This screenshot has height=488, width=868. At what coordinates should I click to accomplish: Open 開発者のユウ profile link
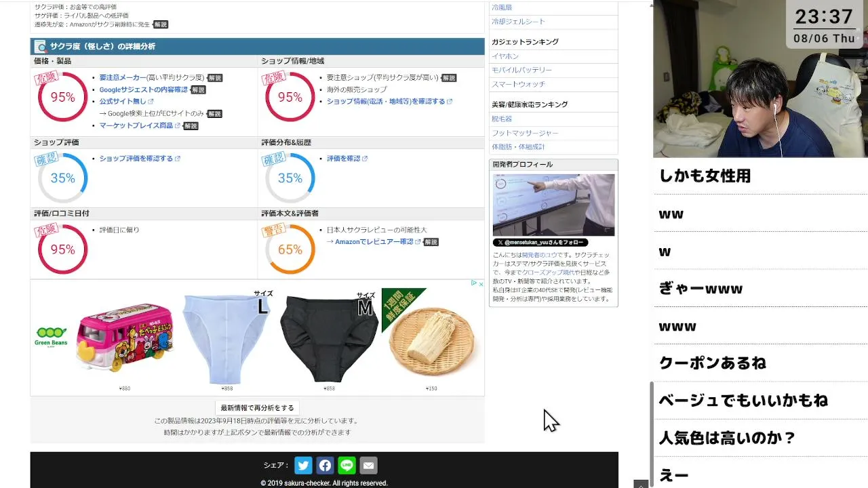(x=539, y=255)
